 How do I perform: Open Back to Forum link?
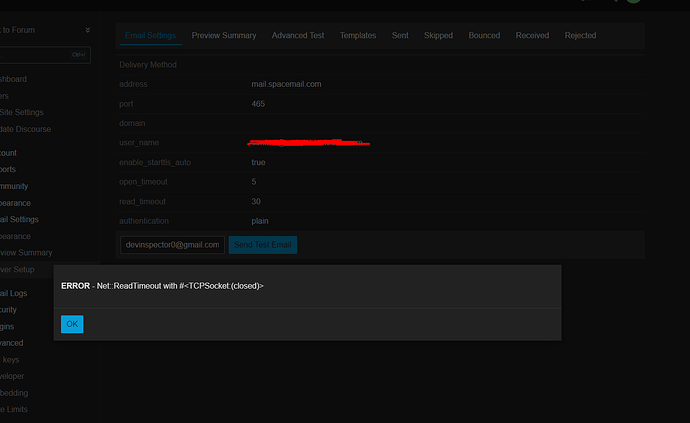(18, 30)
